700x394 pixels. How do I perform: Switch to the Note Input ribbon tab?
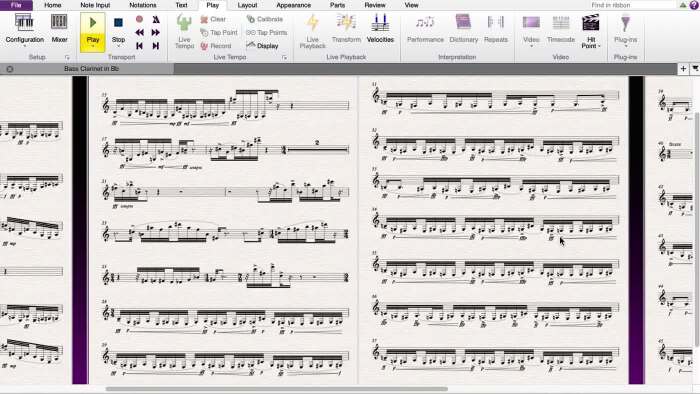coord(95,5)
